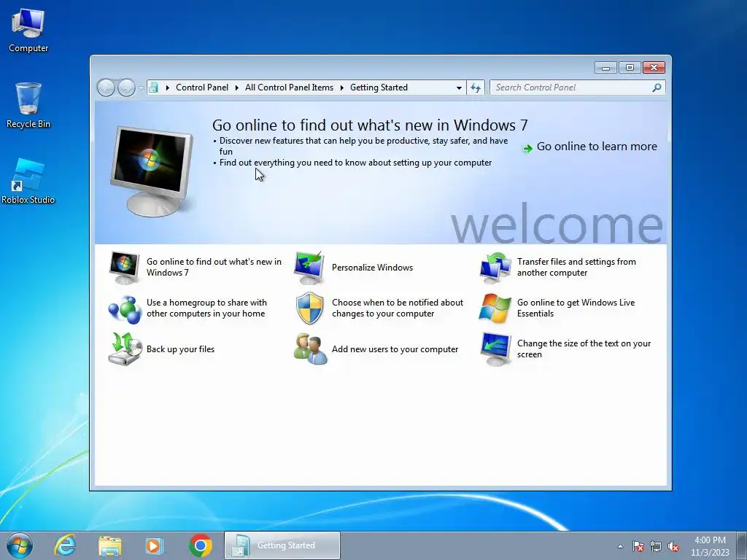Click the green arrow next to learn more

point(527,149)
